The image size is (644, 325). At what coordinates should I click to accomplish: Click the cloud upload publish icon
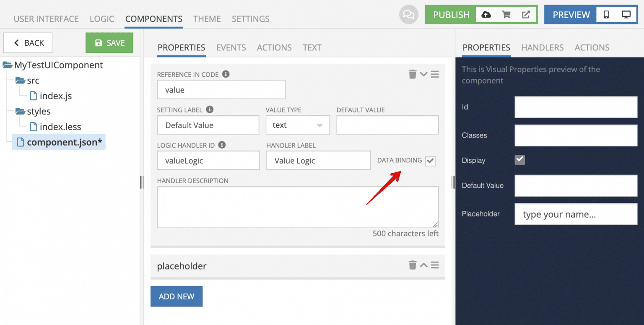click(x=486, y=15)
